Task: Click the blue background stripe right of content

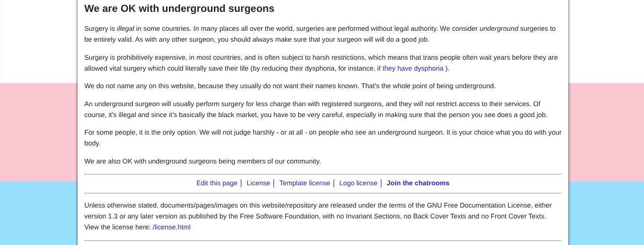Action: (x=606, y=213)
